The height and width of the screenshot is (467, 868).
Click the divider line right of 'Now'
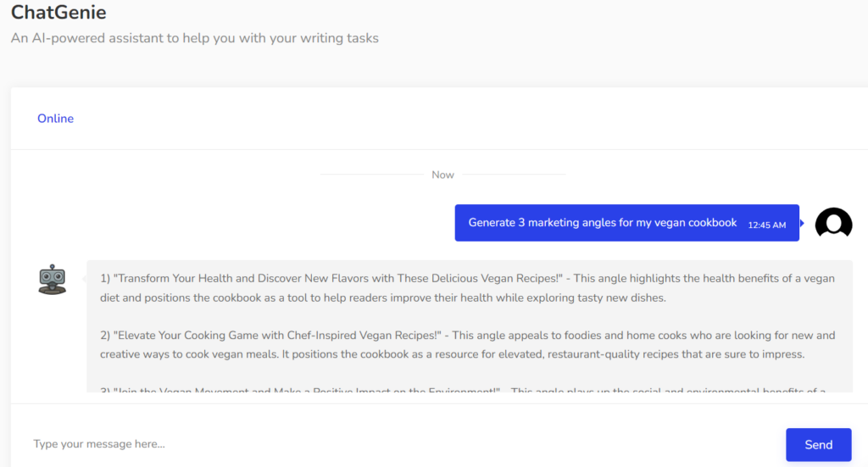[x=514, y=175]
